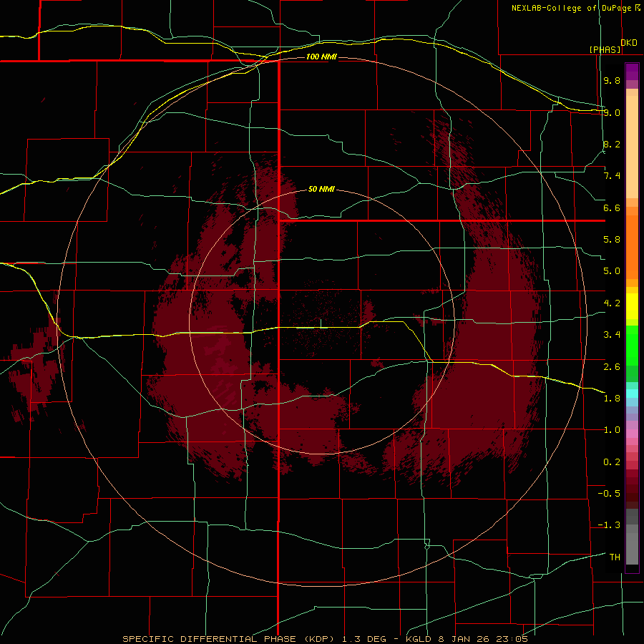Click the 9.0 value on the color scale
This screenshot has height=644, width=644.
tap(612, 112)
